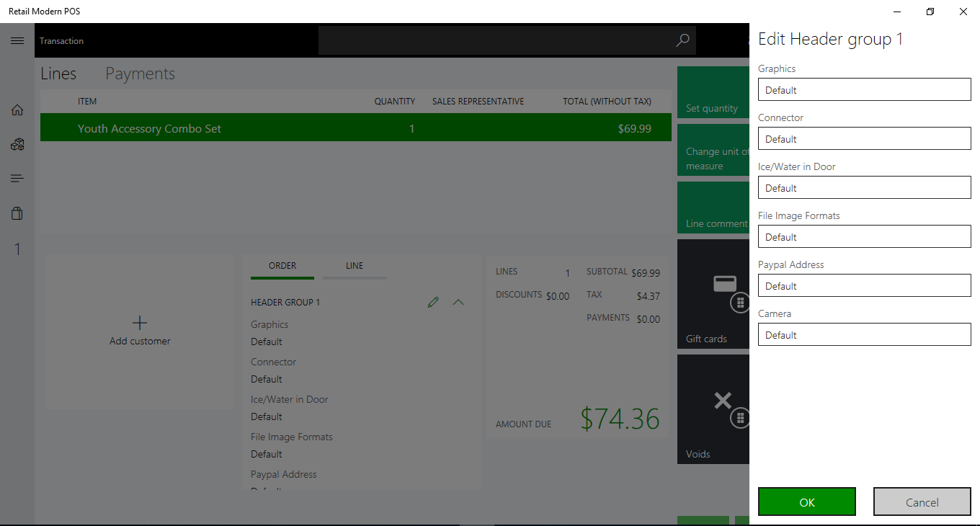
Task: Switch to the Lines tab
Action: point(58,73)
